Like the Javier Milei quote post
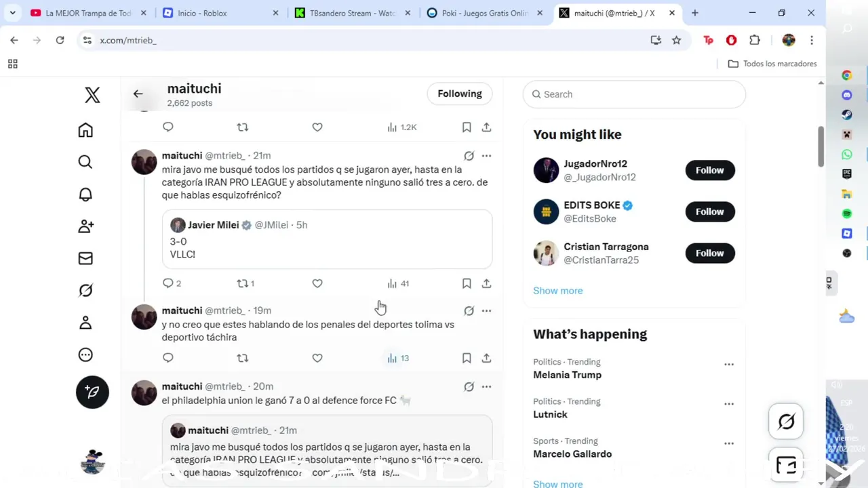The height and width of the screenshot is (488, 868). point(317,283)
